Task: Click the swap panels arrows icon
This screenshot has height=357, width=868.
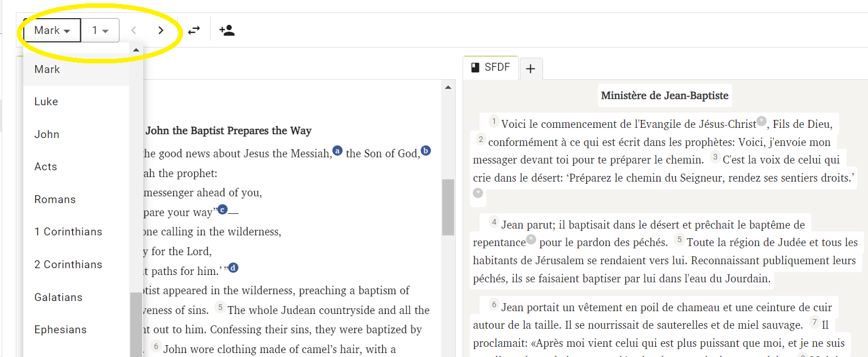Action: pyautogui.click(x=194, y=31)
